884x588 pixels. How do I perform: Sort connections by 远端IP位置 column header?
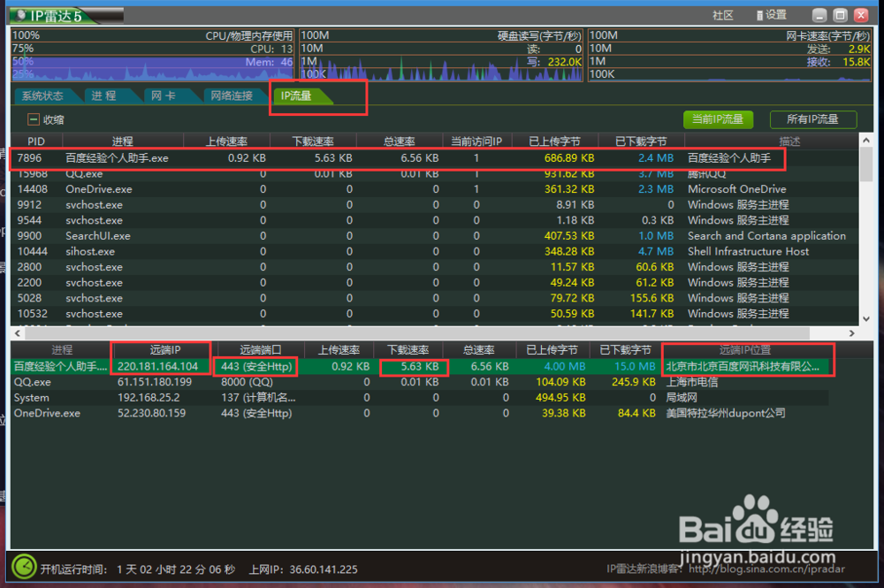click(744, 350)
